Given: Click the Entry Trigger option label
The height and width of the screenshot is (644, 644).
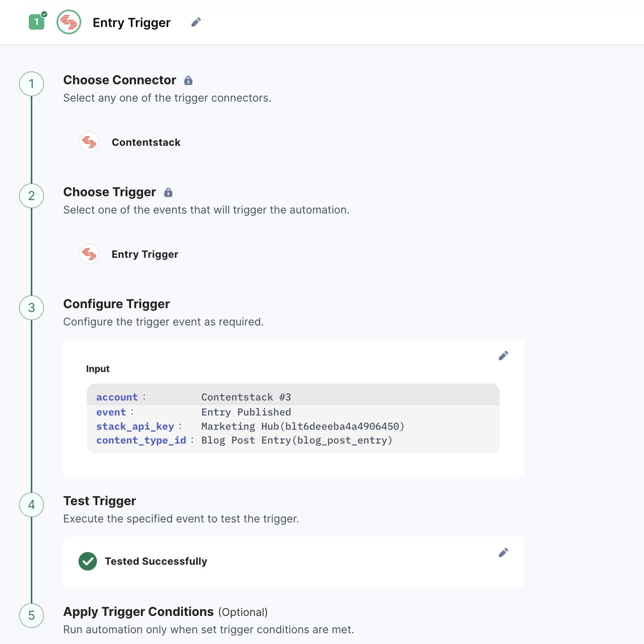Looking at the screenshot, I should pyautogui.click(x=145, y=254).
